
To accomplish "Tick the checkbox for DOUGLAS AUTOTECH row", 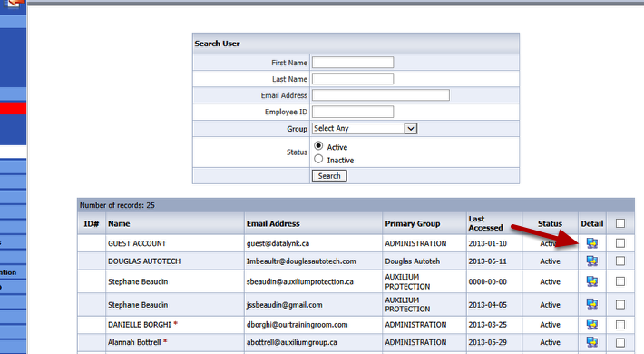I will click(620, 261).
